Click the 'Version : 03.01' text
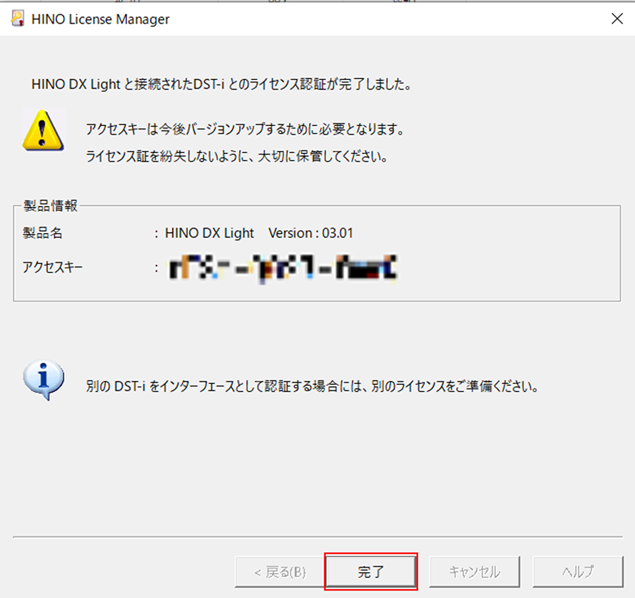This screenshot has height=598, width=635. (311, 233)
